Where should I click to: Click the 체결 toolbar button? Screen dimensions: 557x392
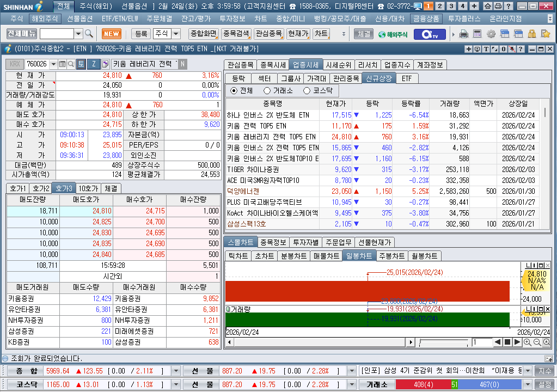364,34
